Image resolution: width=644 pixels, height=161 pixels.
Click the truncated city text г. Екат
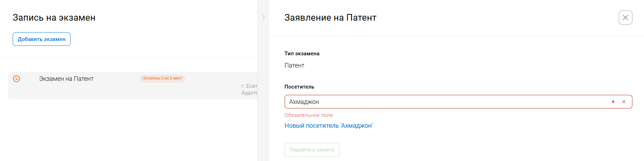click(249, 86)
